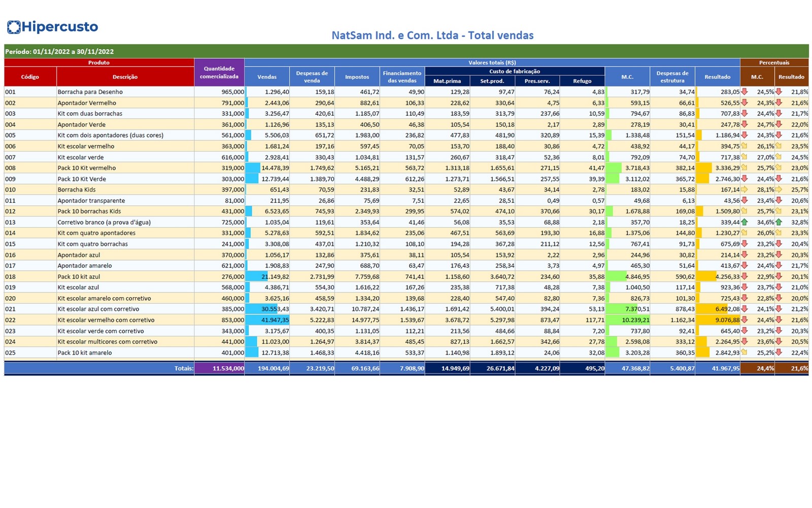Select 'Corretivo branco (a prova d'água)' cell
This screenshot has height=508, width=812.
coord(125,222)
